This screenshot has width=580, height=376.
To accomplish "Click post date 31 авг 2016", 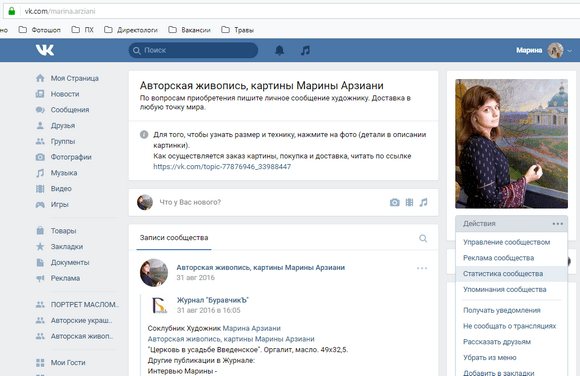I will coord(195,278).
